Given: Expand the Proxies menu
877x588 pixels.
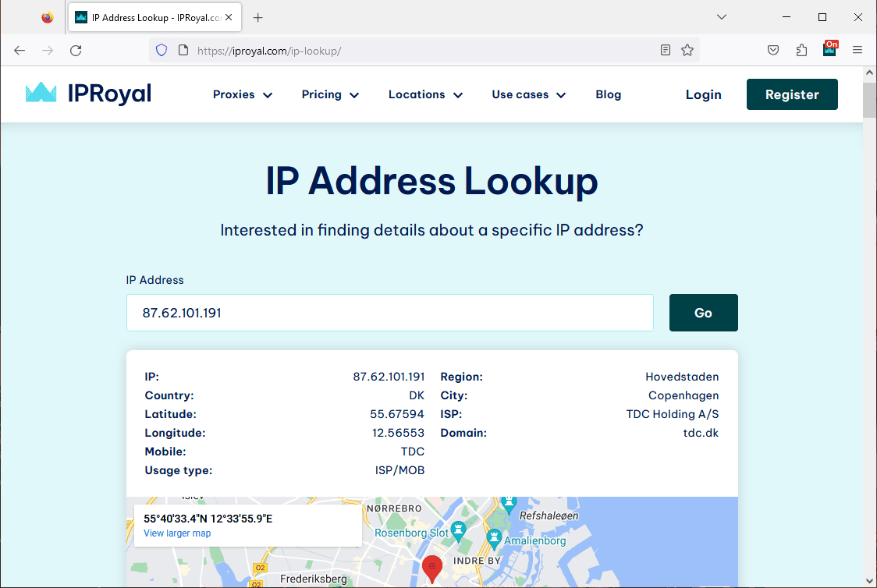Looking at the screenshot, I should (243, 94).
